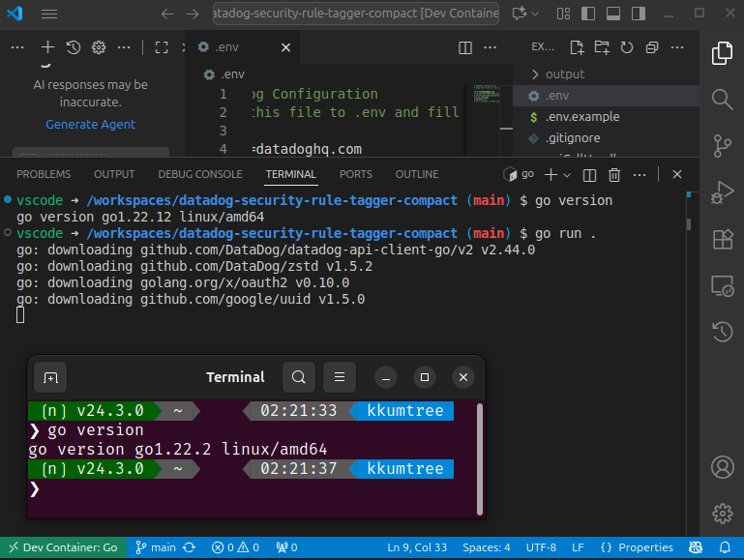Viewport: 744px width, 560px height.
Task: Open the Extensions view
Action: (722, 239)
